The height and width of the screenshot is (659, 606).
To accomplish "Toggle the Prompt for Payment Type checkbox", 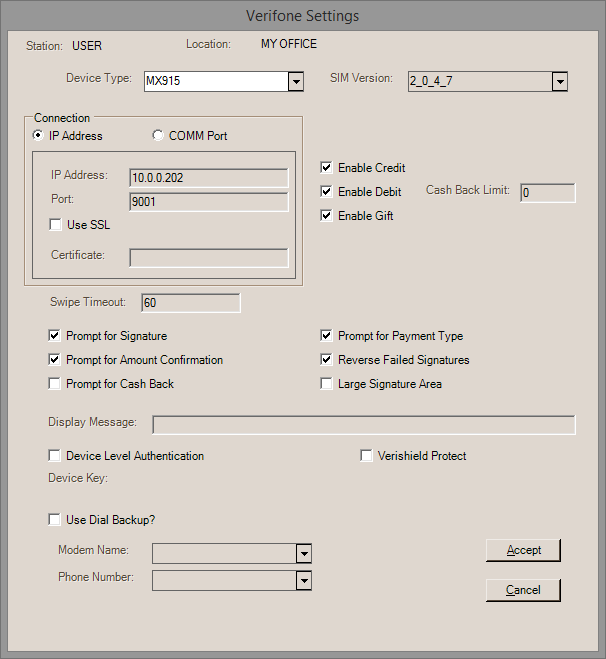I will click(326, 335).
